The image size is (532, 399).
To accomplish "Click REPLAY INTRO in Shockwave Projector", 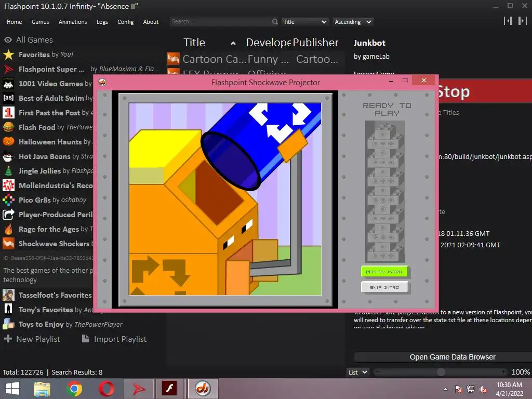I will 384,272.
